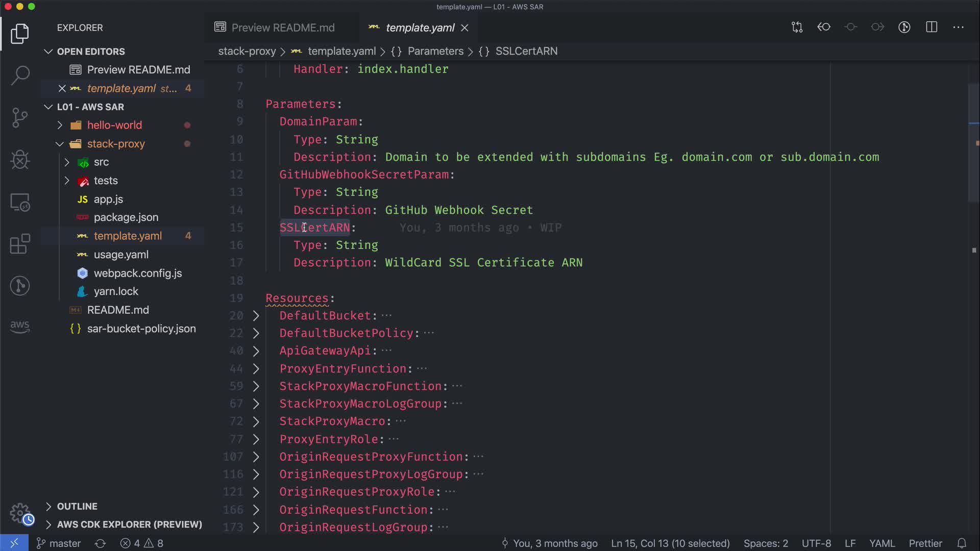The height and width of the screenshot is (551, 980).
Task: Close the template.yaml tab
Action: (x=464, y=28)
